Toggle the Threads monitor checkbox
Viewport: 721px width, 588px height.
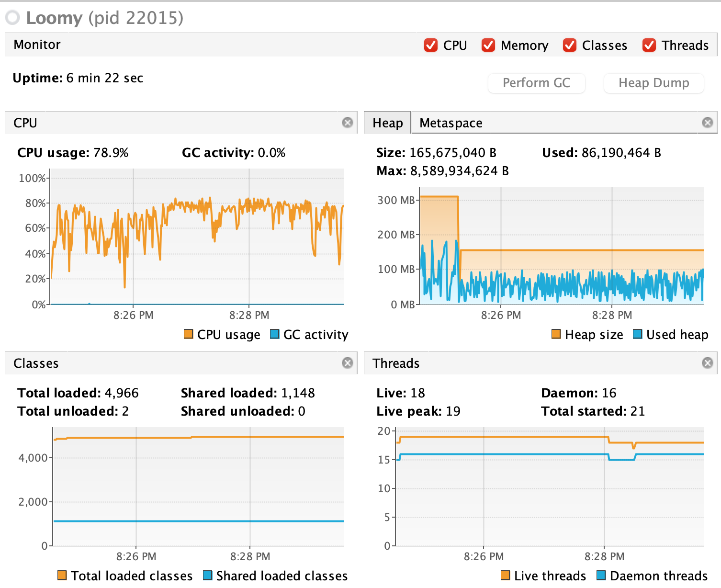[649, 45]
